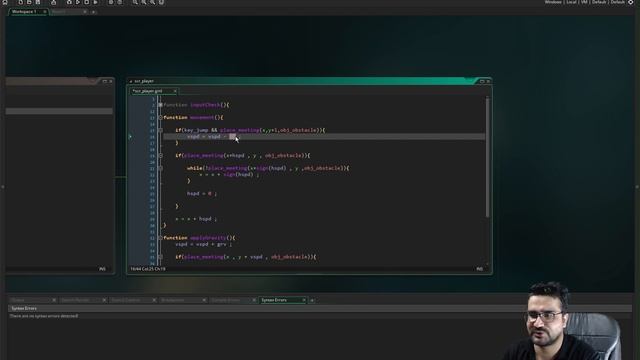Click the highlighted vspd assignment line
This screenshot has height=360, width=640.
324,137
